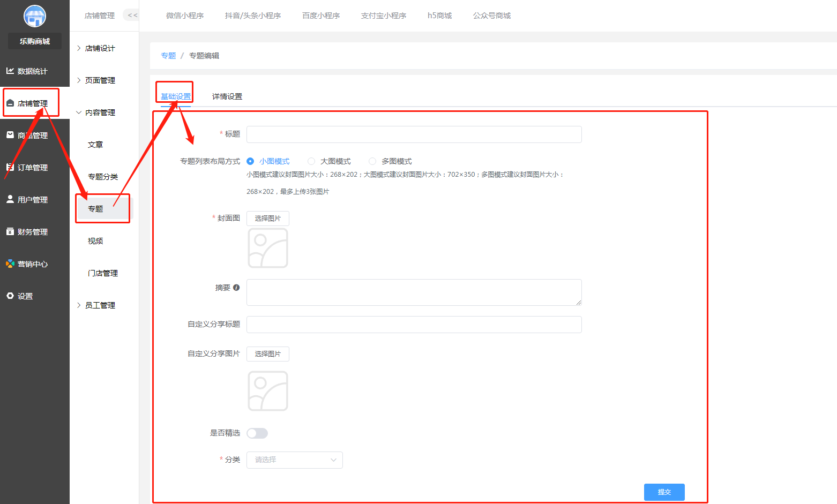Click the 摘要 text area

click(x=414, y=292)
